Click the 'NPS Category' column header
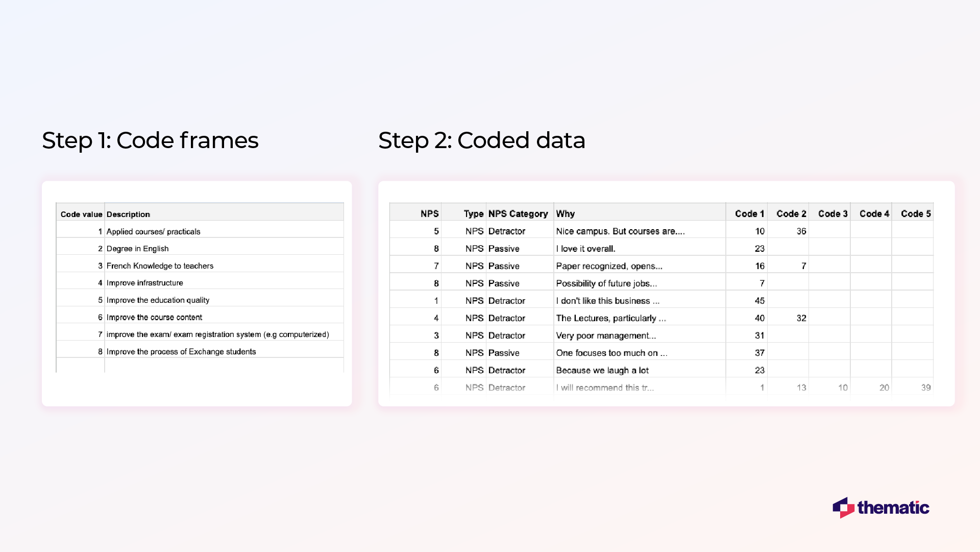980x552 pixels. (518, 213)
